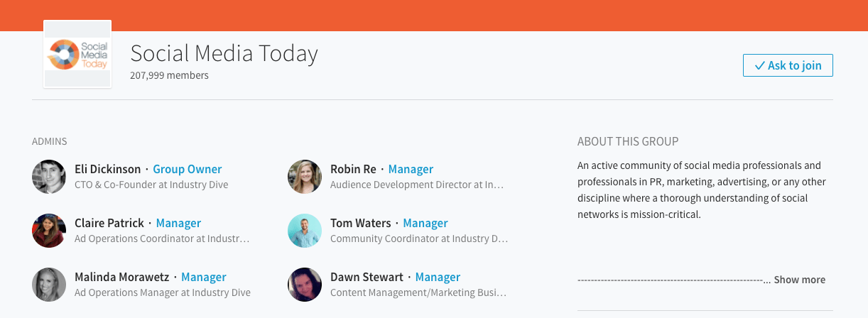This screenshot has width=868, height=318.
Task: Open Dawn Stewart's profile photo
Action: pos(305,285)
